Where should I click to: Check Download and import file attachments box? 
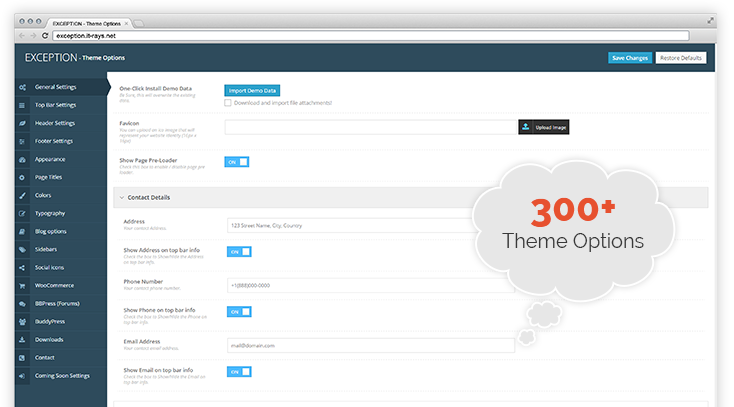click(228, 103)
